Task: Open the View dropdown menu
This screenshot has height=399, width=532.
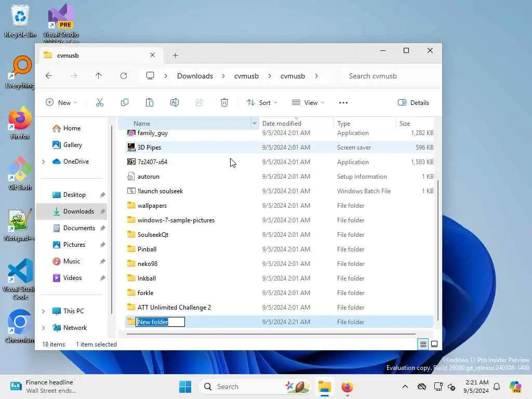Action: pos(308,102)
